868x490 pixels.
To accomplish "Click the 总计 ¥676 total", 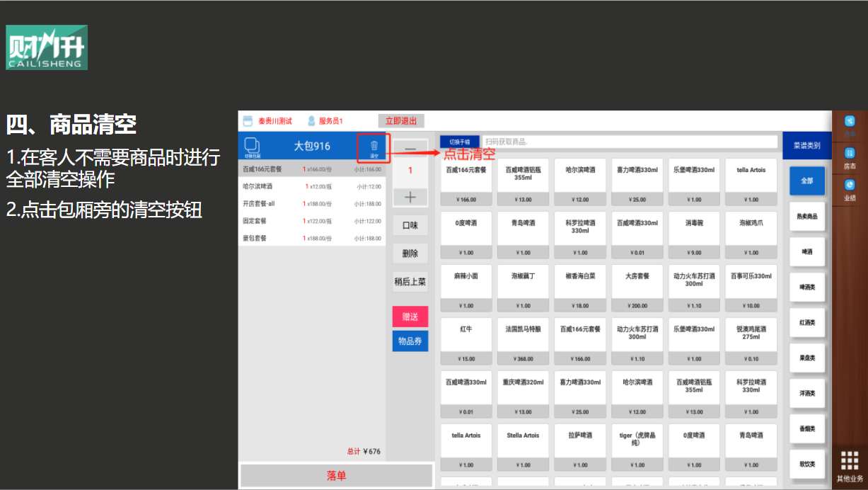I will pyautogui.click(x=364, y=451).
